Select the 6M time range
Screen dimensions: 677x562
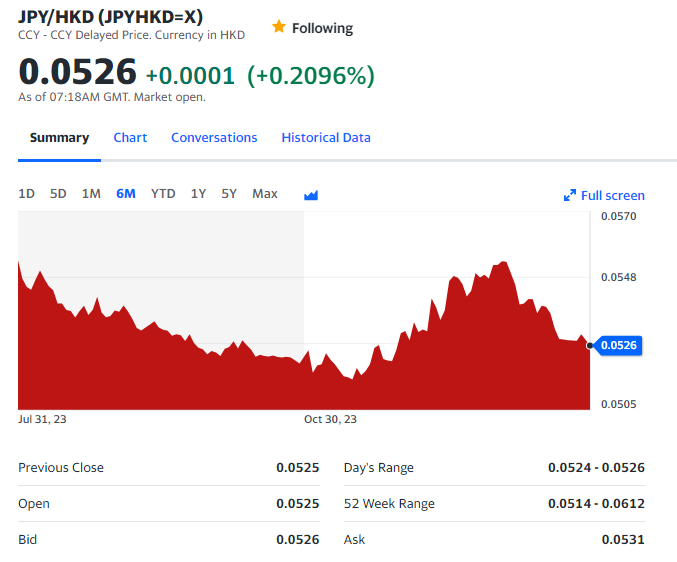coord(126,194)
